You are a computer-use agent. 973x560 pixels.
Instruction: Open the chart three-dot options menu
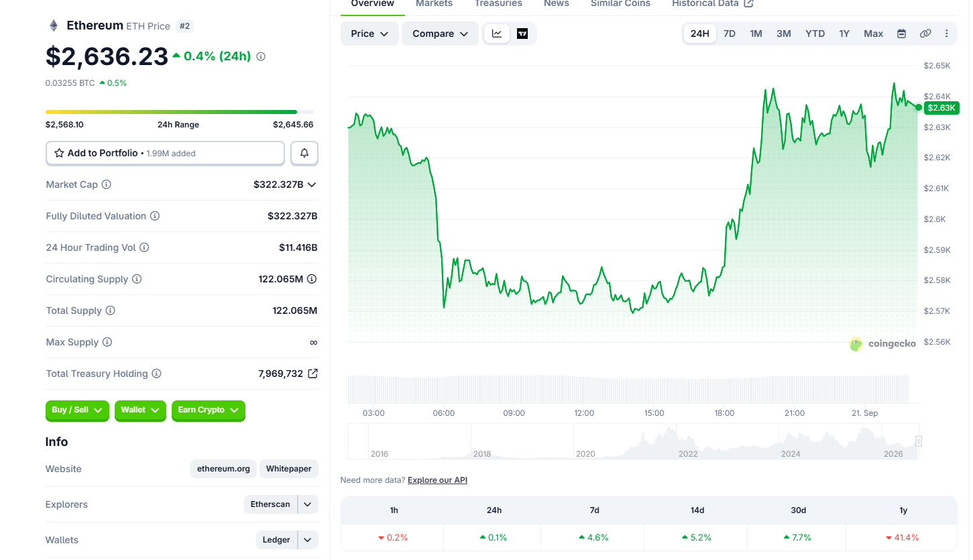pos(947,34)
